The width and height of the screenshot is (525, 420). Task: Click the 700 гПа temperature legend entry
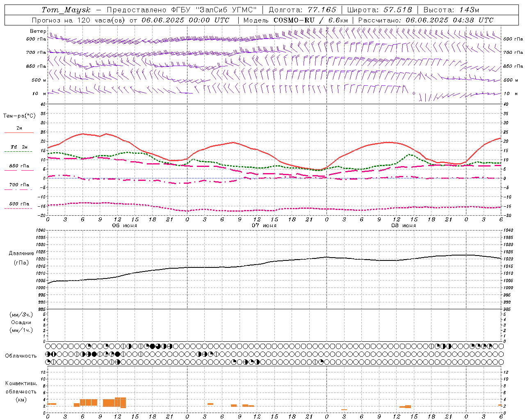pyautogui.click(x=19, y=185)
